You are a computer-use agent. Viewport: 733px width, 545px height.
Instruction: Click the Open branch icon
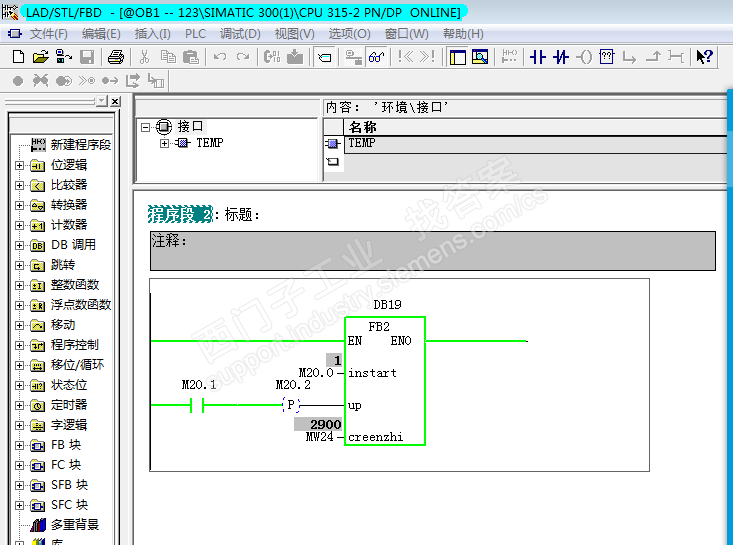629,58
